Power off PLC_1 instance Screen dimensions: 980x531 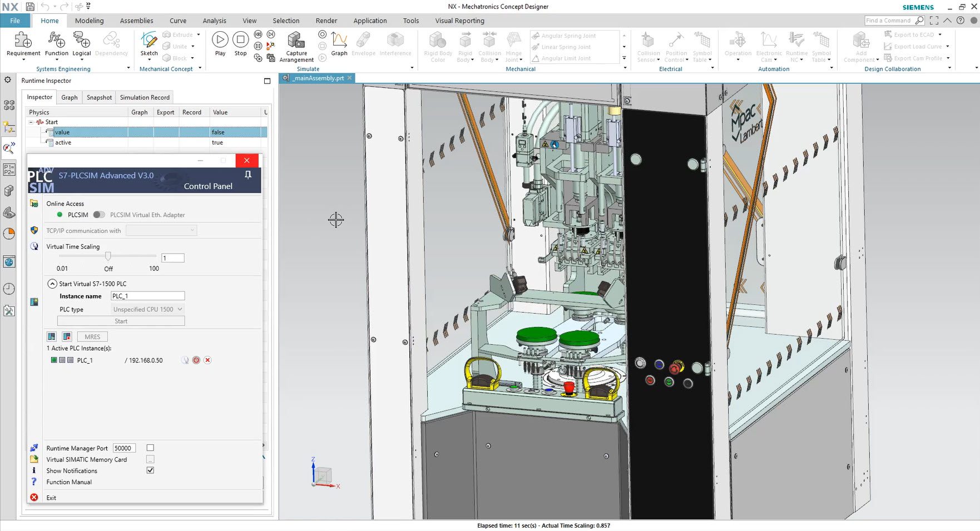(x=196, y=360)
